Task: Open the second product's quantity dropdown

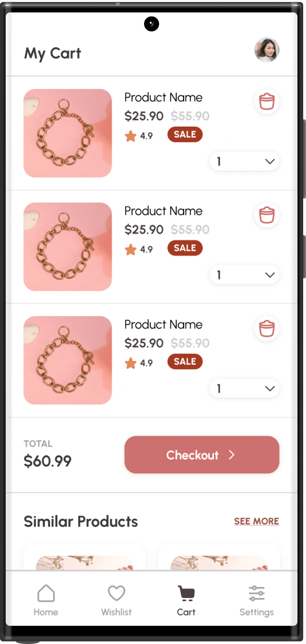Action: click(245, 275)
